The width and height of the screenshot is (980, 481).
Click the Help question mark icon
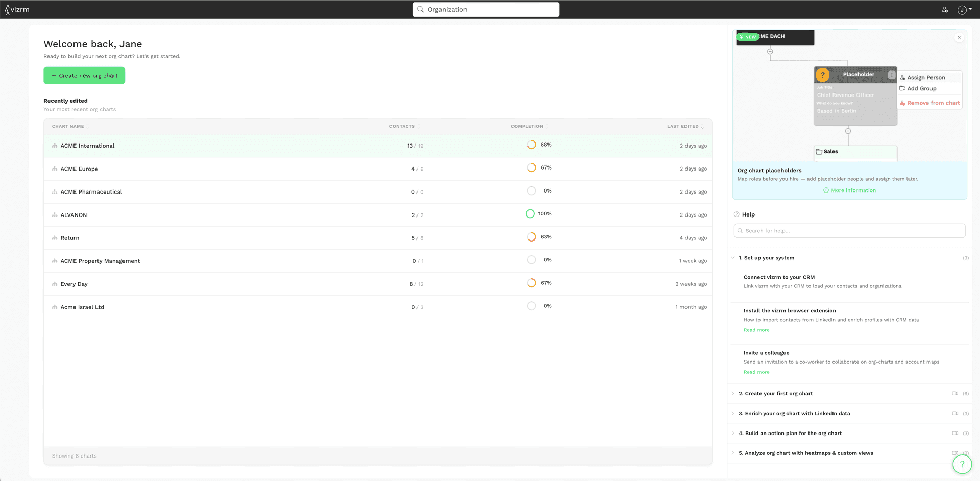pyautogui.click(x=737, y=214)
